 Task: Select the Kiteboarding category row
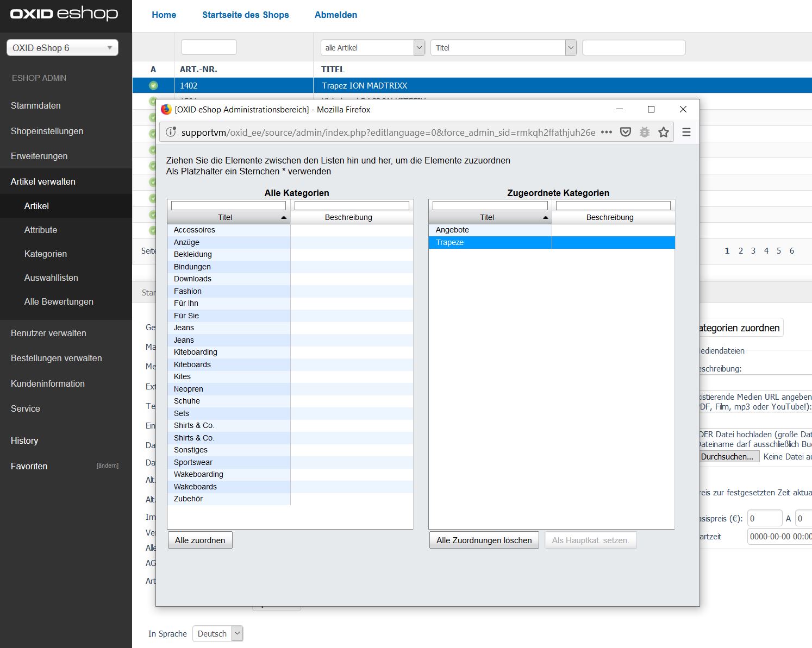(196, 352)
